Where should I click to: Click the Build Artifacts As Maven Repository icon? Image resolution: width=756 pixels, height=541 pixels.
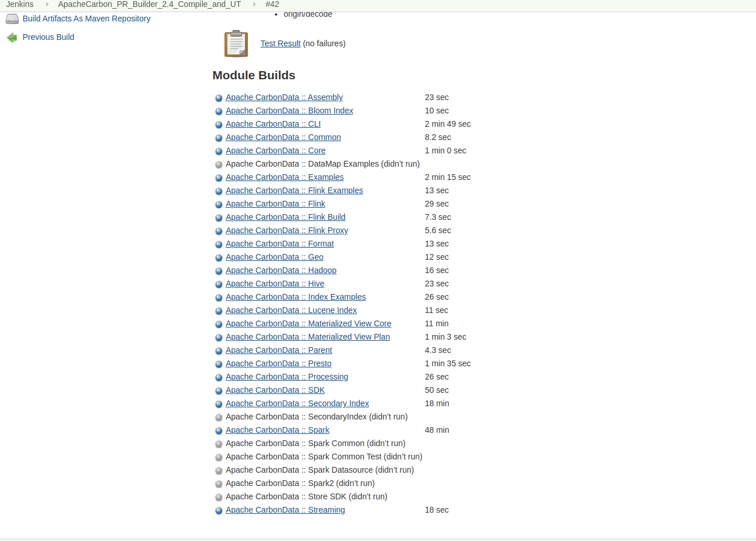(12, 19)
